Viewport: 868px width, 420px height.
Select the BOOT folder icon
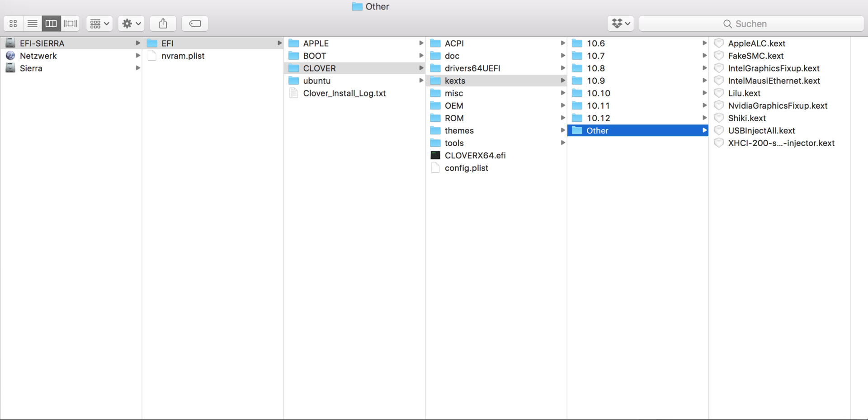click(294, 56)
